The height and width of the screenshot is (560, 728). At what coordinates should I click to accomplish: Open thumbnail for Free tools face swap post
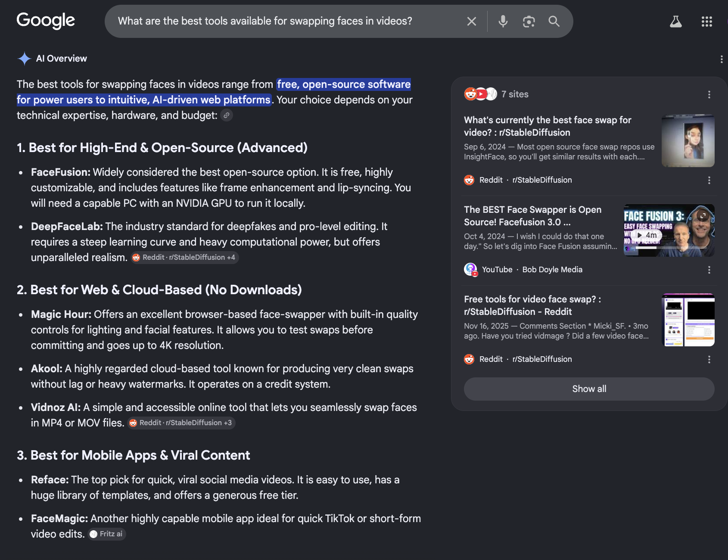[x=688, y=320]
